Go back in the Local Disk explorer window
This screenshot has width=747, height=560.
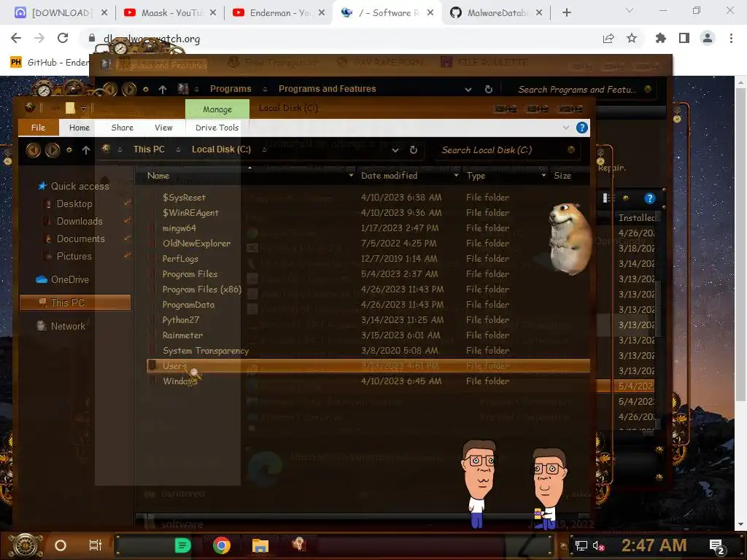pyautogui.click(x=33, y=150)
